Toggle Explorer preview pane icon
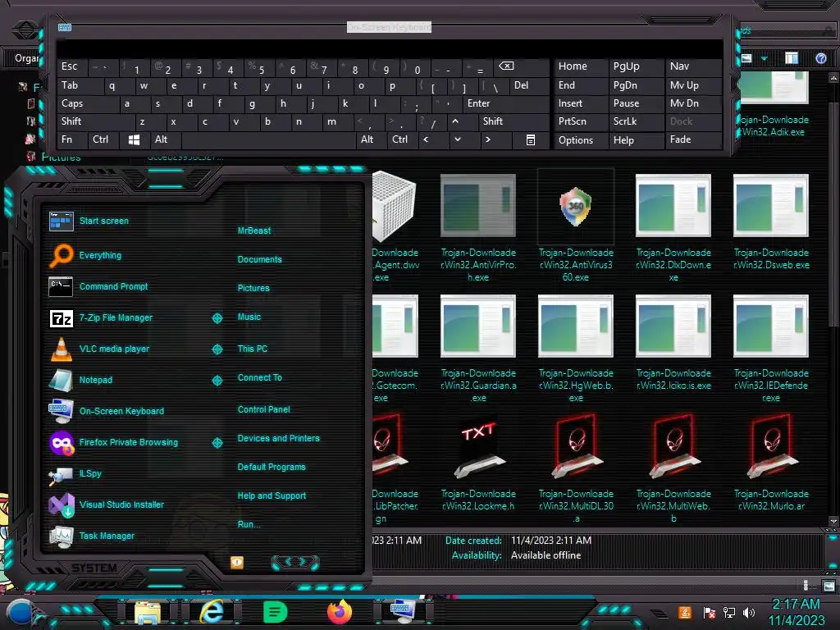This screenshot has width=840, height=630. 792,58
